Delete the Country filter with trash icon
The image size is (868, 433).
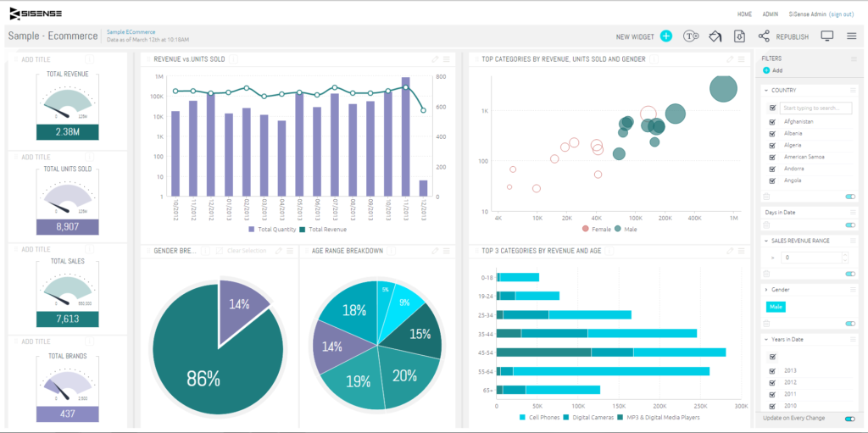coord(766,196)
